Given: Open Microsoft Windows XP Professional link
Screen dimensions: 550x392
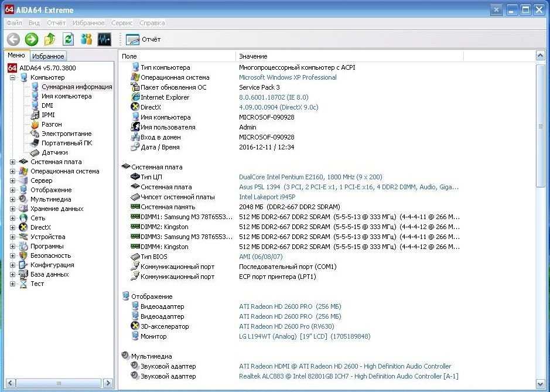Looking at the screenshot, I should [x=288, y=77].
